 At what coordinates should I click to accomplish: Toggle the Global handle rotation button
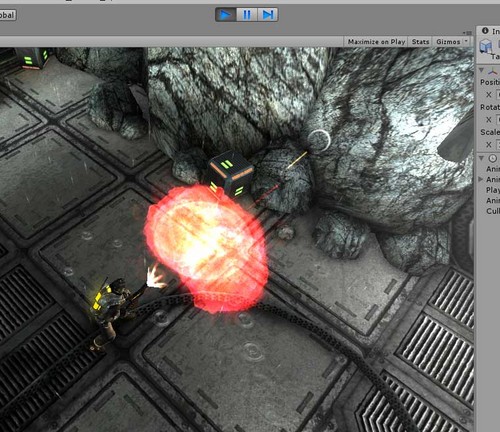[x=7, y=15]
